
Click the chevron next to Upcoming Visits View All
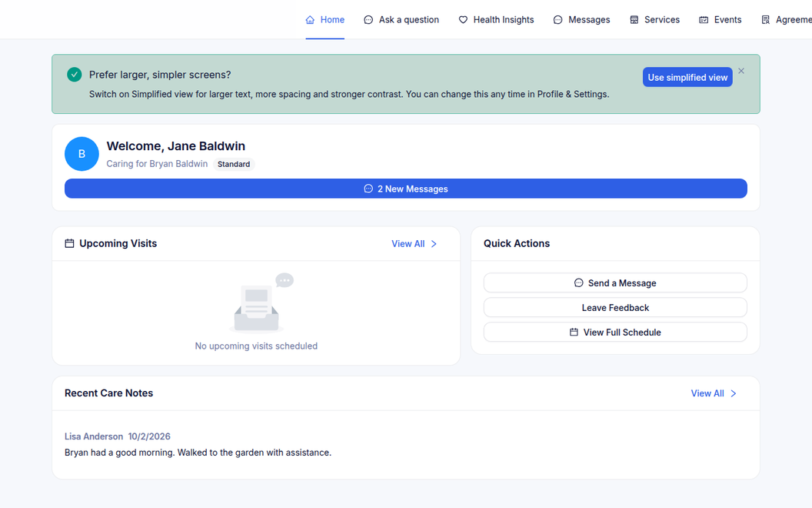click(434, 244)
